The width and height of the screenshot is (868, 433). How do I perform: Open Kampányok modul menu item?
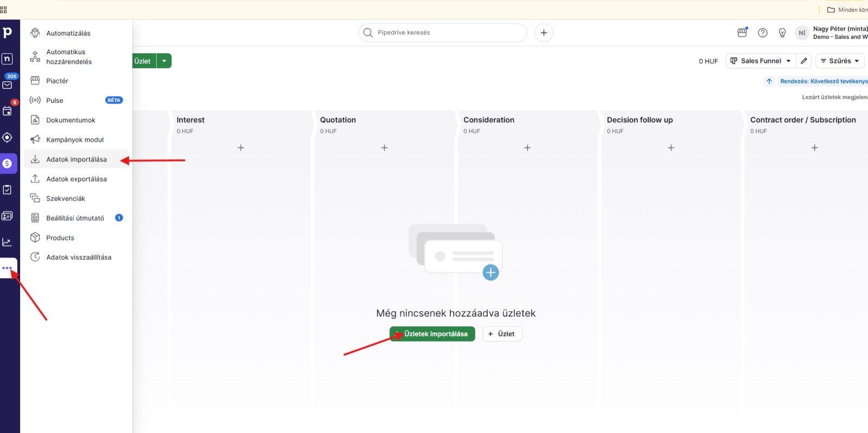click(x=76, y=139)
